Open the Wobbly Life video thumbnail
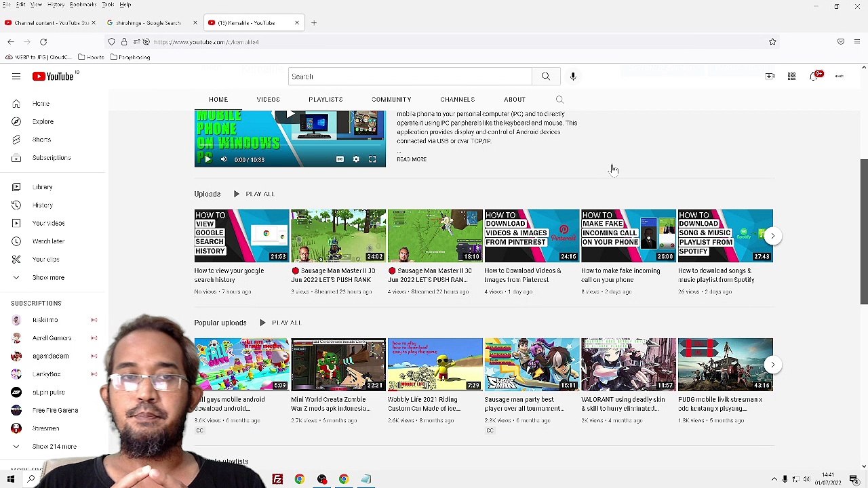Screen dimensions: 868x488 coord(435,365)
